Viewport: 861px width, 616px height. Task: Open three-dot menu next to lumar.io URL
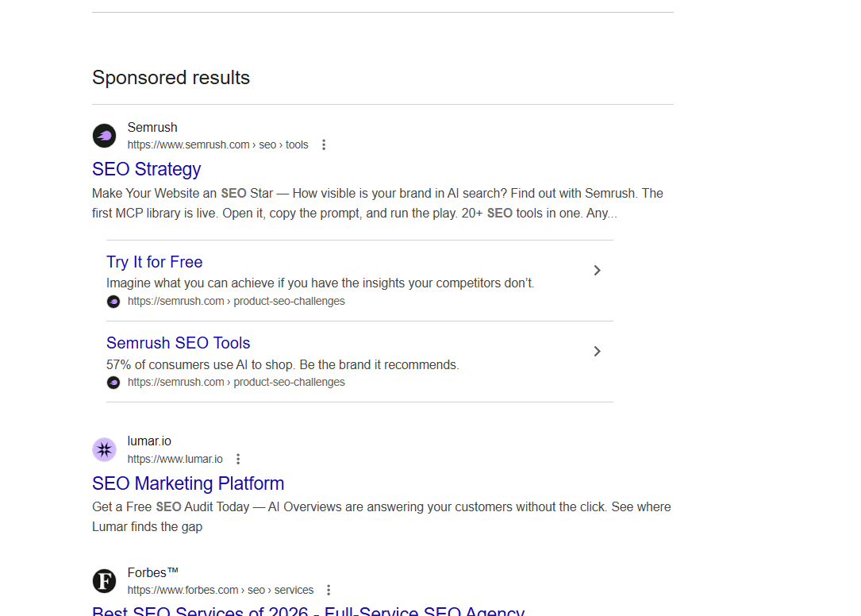pos(238,459)
